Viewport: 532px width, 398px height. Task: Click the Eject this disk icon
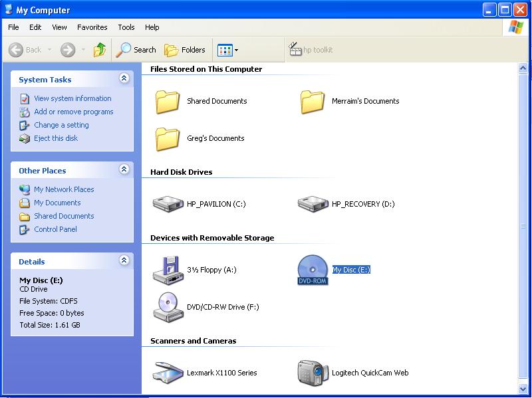[x=25, y=139]
